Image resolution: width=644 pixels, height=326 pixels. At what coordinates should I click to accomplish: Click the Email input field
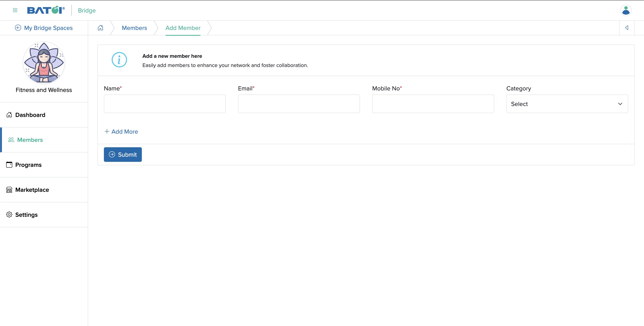[299, 103]
